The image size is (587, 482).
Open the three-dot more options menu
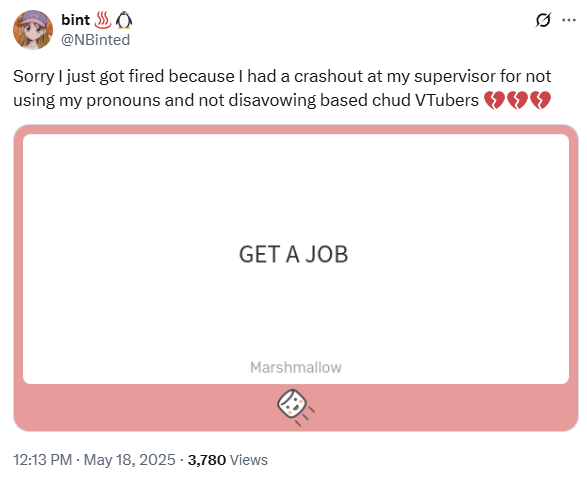click(569, 20)
